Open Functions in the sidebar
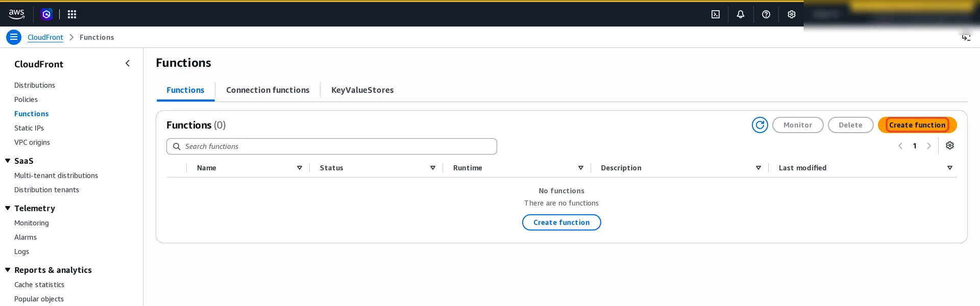The image size is (980, 306). pos(32,114)
